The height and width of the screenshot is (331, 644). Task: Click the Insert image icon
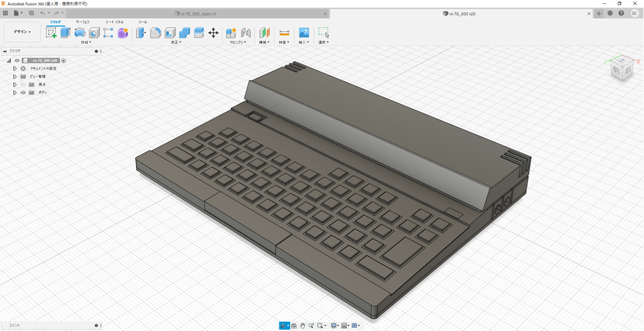[304, 33]
